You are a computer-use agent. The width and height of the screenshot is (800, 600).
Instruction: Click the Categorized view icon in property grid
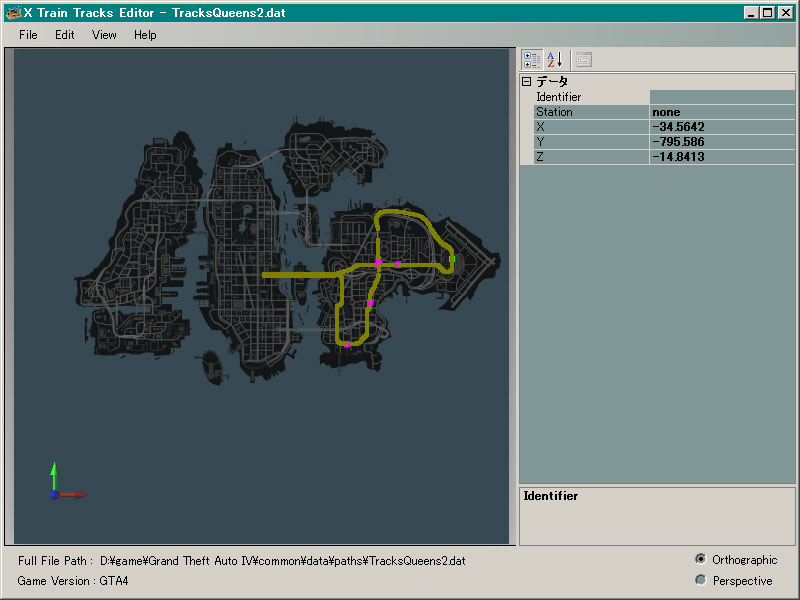click(532, 60)
